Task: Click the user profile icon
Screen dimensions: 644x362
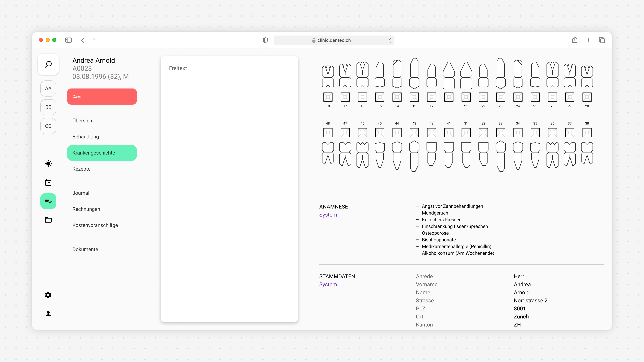Action: (x=48, y=314)
